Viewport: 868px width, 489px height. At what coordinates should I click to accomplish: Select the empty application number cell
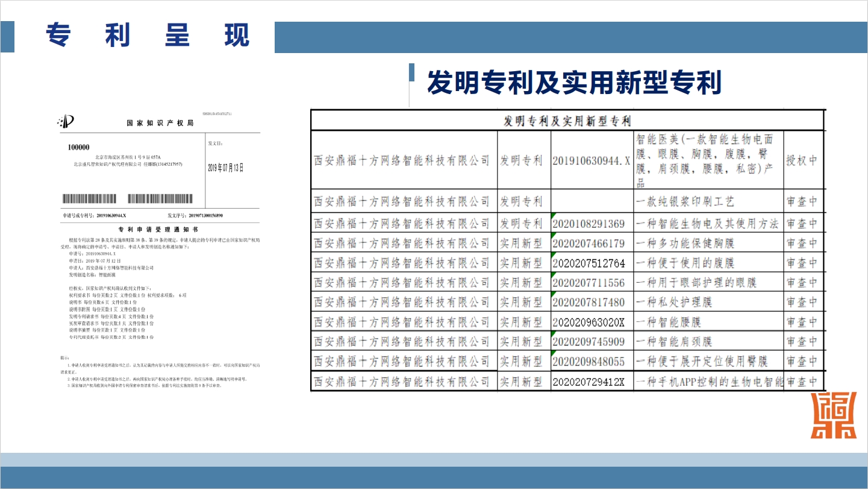coord(592,201)
